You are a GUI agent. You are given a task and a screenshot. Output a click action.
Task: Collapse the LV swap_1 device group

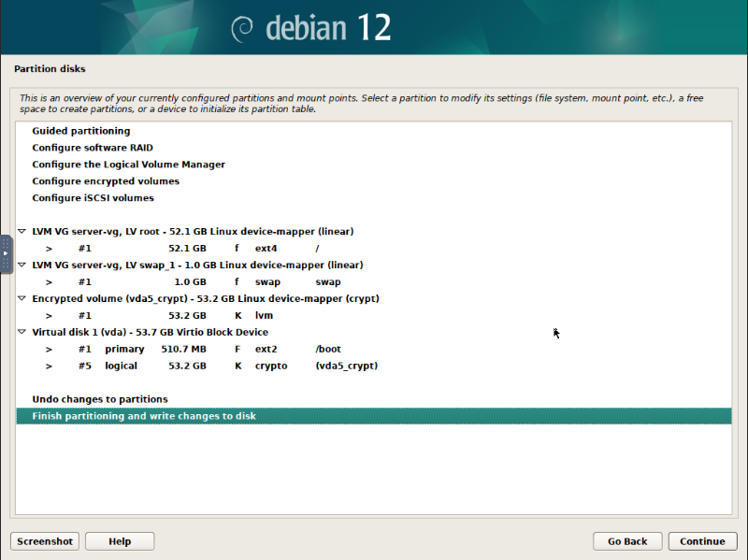click(22, 265)
